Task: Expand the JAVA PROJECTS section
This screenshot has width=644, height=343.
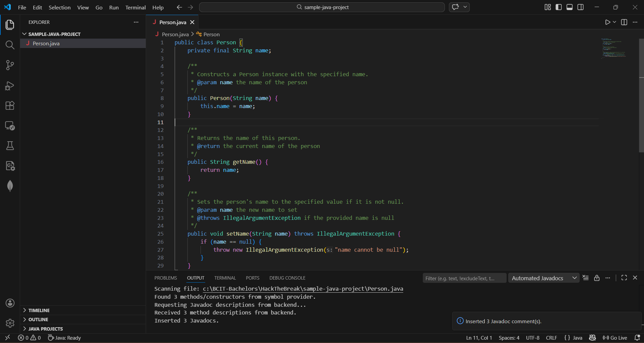Action: [45, 329]
